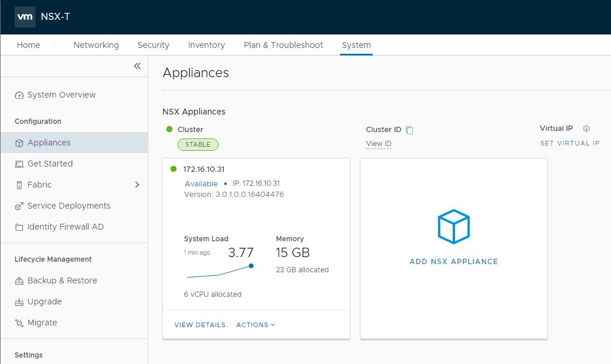
Task: Click the Add NSX Appliance cube icon
Action: click(x=453, y=227)
